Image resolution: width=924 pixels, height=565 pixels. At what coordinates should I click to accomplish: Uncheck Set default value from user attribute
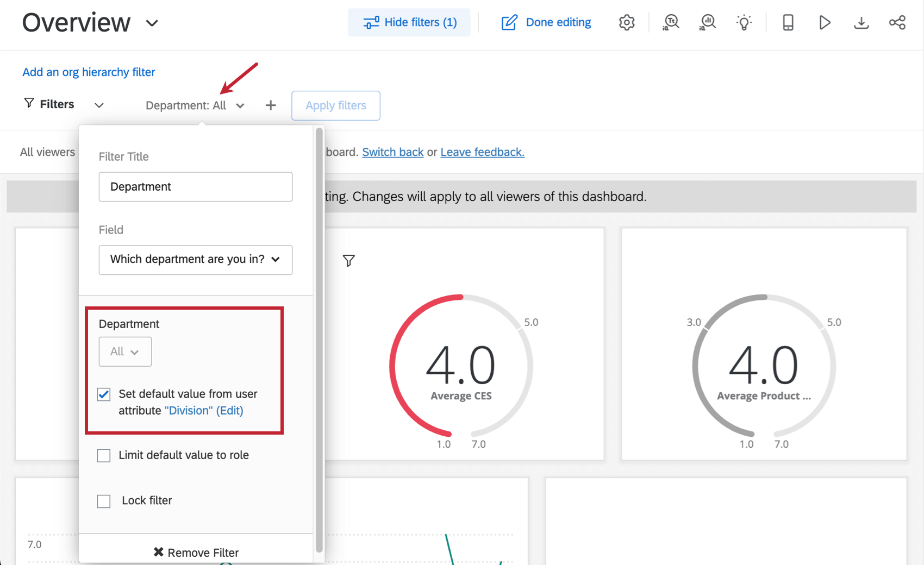click(x=104, y=394)
